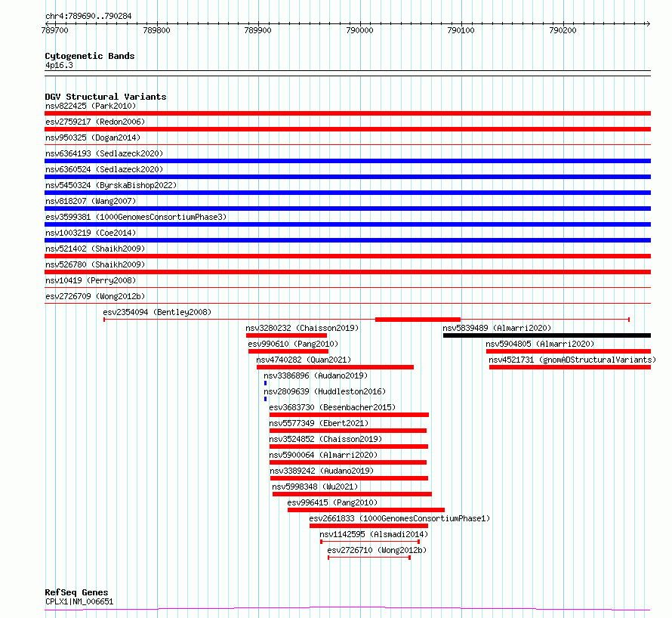Select the red bar of esv996415
This screenshot has width=672, height=618.
tap(366, 510)
